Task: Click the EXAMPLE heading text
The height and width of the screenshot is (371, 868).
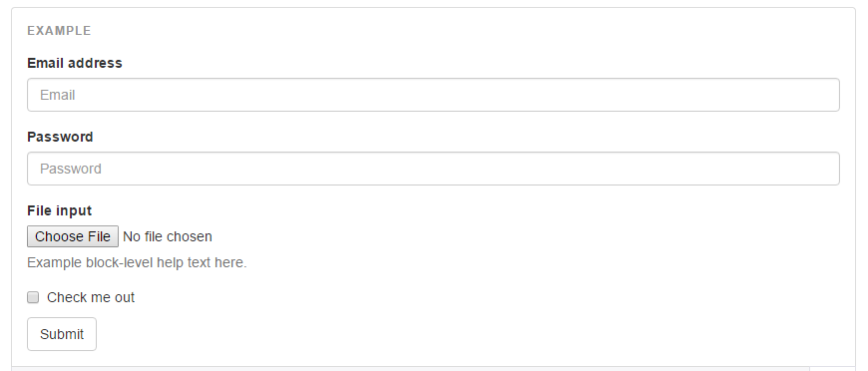Action: [x=59, y=31]
